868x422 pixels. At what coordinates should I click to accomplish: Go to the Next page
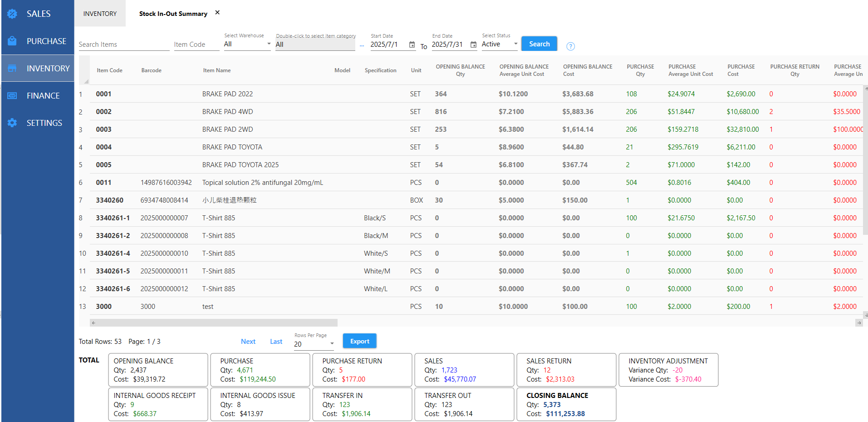pos(248,342)
